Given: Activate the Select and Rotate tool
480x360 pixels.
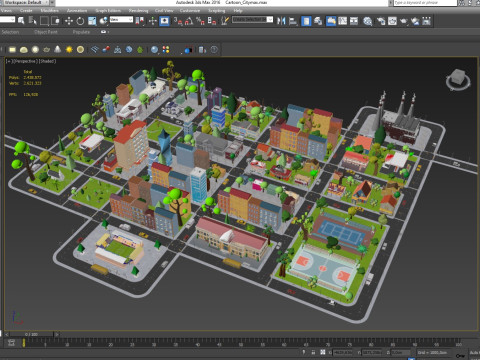Looking at the screenshot, I should coord(80,21).
